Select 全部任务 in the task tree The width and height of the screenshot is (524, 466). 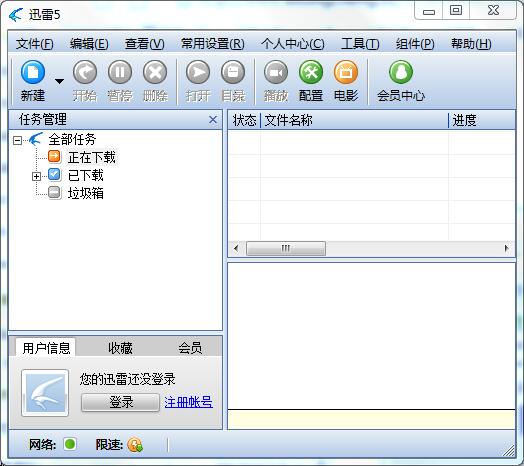coord(72,139)
